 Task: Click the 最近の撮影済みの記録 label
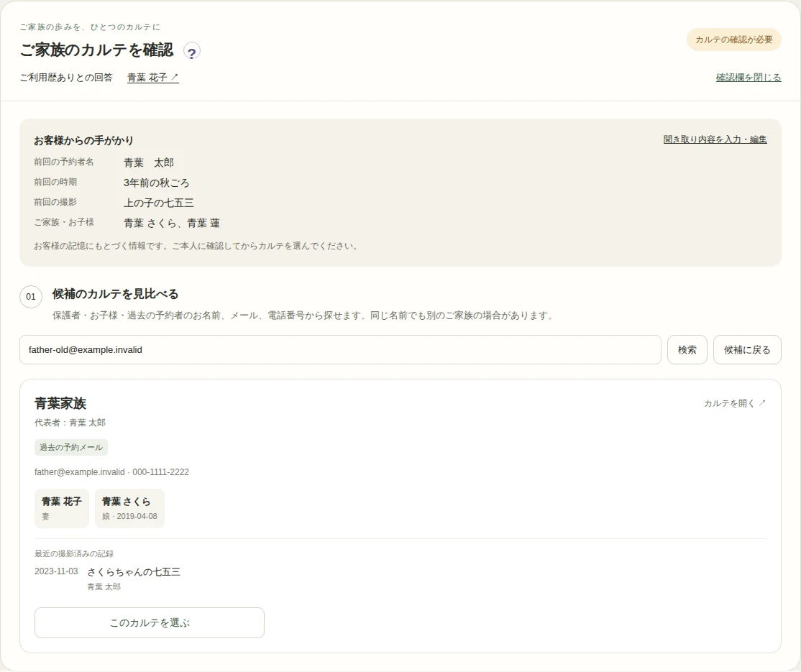tap(74, 553)
